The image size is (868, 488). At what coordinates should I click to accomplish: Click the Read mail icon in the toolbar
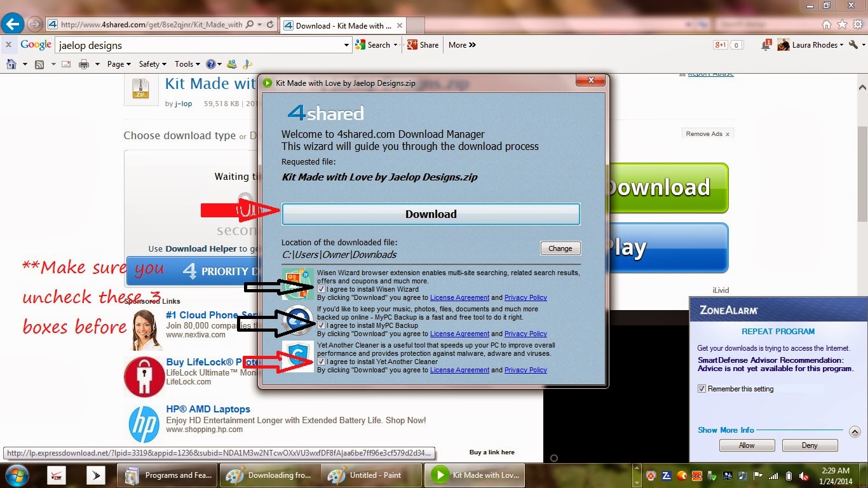65,64
